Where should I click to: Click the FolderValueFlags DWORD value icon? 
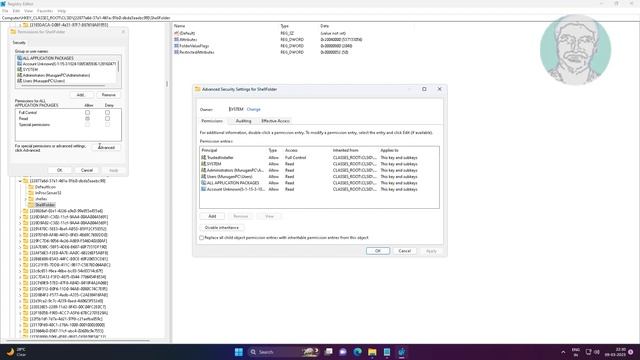coord(177,46)
